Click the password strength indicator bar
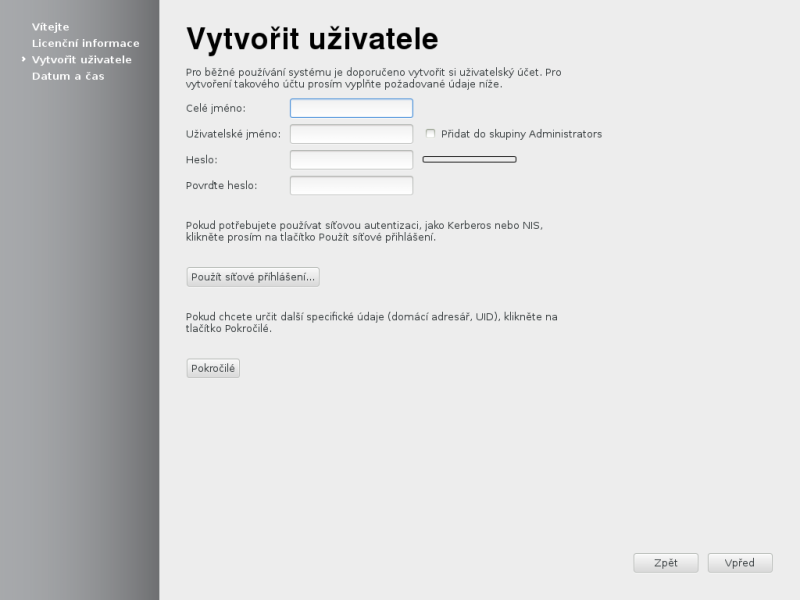Viewport: 800px width, 600px height. coord(469,158)
